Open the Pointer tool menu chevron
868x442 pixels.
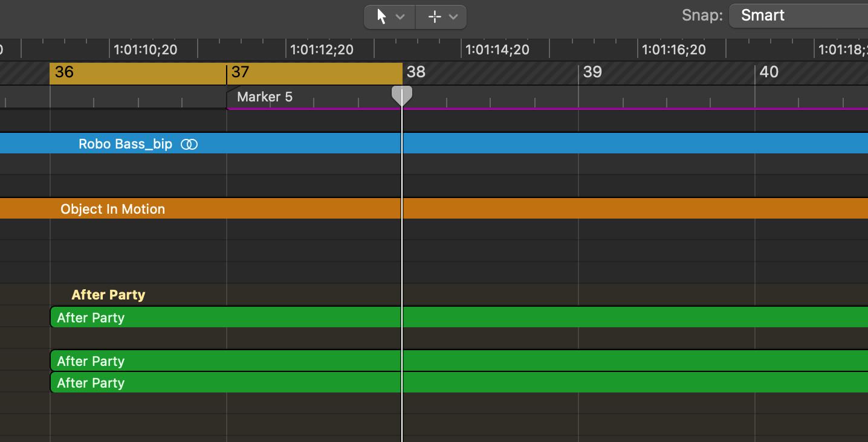400,17
